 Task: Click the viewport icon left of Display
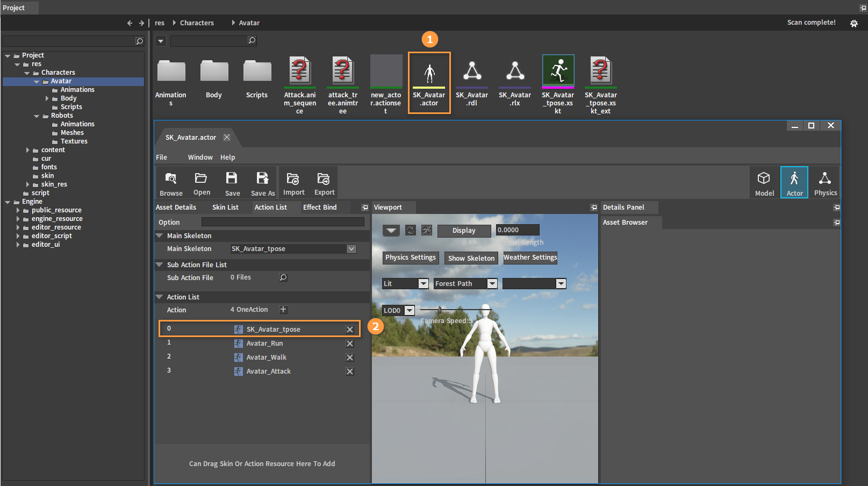coord(427,230)
